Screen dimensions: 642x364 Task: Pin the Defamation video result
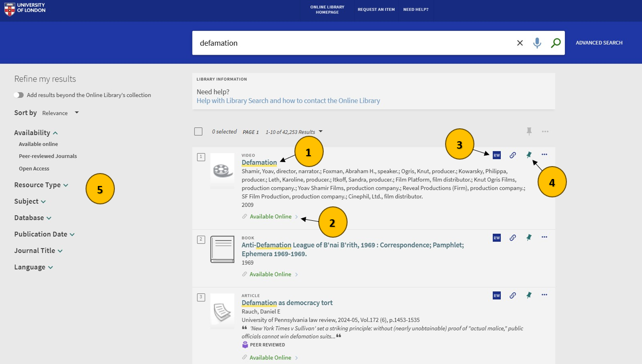click(529, 155)
